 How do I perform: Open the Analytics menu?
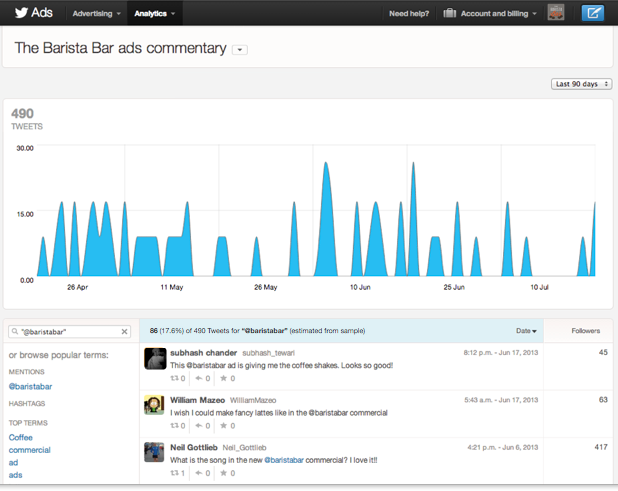coord(154,14)
